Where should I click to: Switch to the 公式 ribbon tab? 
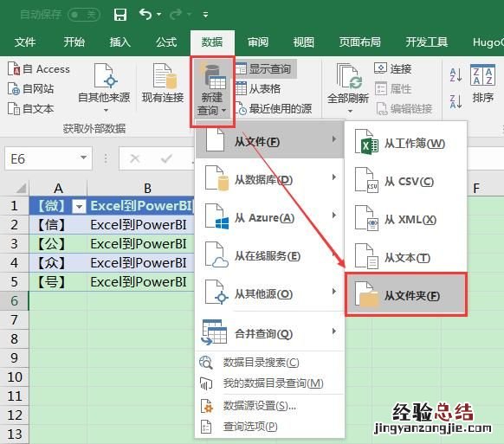pyautogui.click(x=166, y=42)
